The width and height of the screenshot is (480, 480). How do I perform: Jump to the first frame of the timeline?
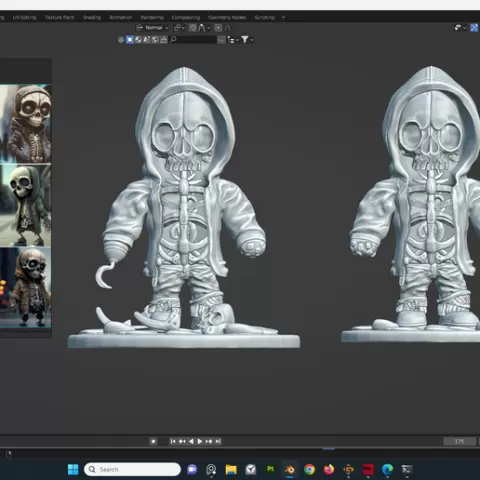[x=173, y=441]
